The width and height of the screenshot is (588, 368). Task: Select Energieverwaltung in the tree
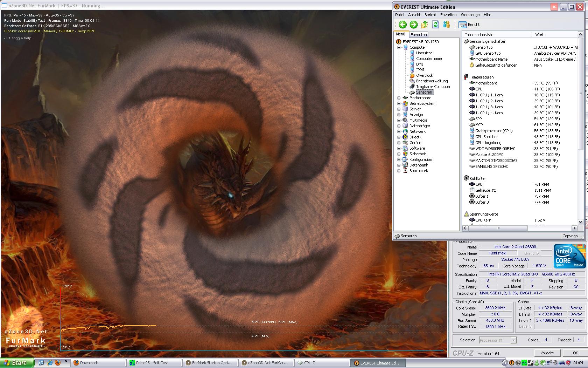432,81
